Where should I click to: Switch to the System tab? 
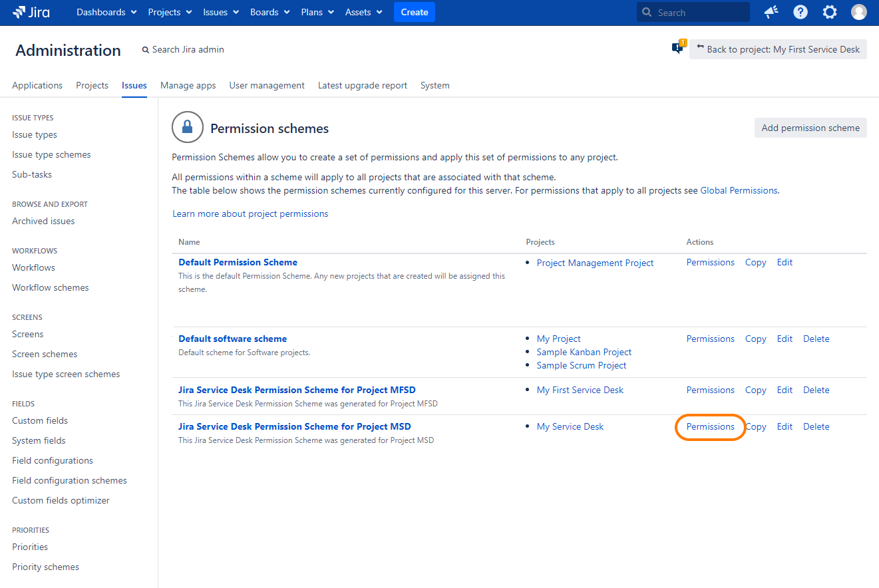coord(435,85)
